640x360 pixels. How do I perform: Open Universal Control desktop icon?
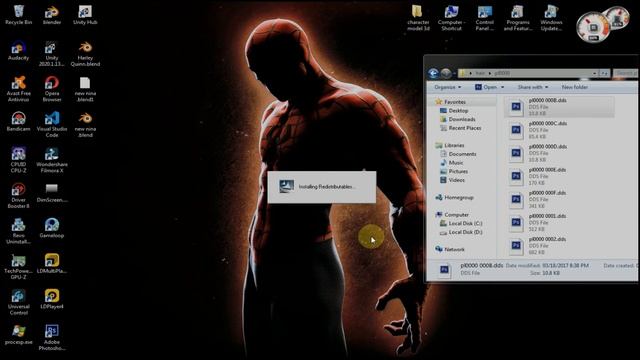pyautogui.click(x=18, y=302)
